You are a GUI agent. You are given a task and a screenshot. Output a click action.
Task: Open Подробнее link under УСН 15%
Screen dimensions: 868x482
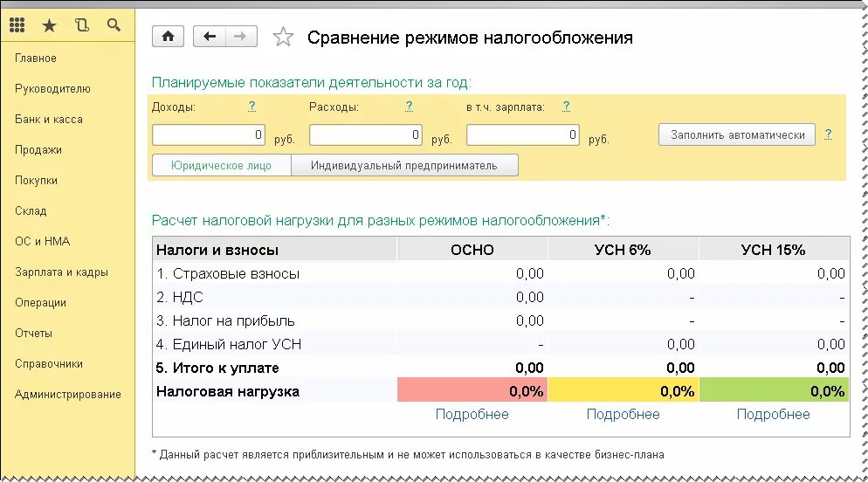pos(774,415)
